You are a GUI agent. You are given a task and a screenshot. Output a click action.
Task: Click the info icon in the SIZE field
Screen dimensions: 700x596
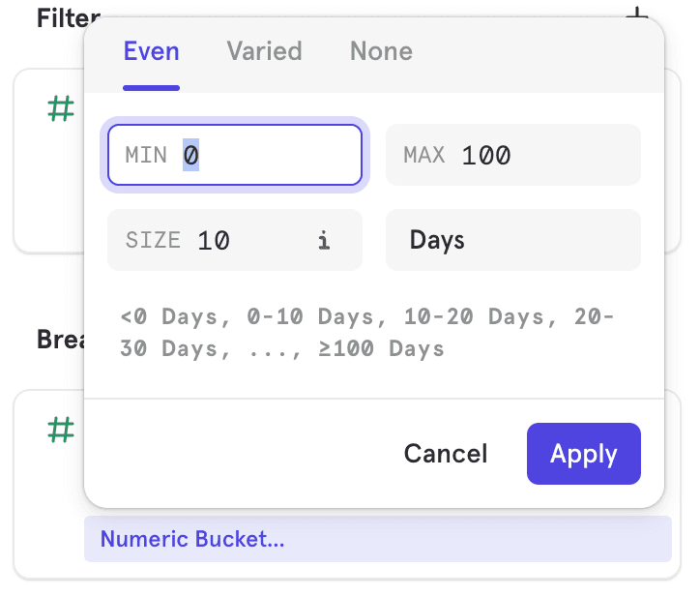pyautogui.click(x=324, y=241)
